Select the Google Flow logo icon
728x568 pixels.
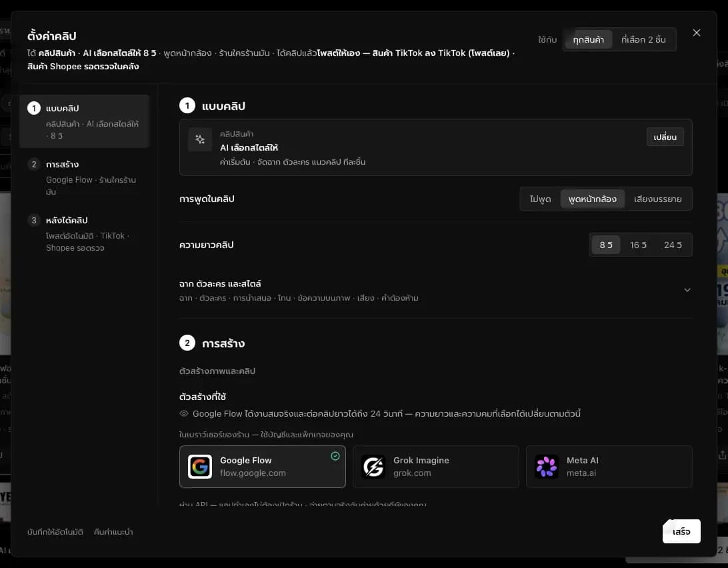click(x=200, y=466)
